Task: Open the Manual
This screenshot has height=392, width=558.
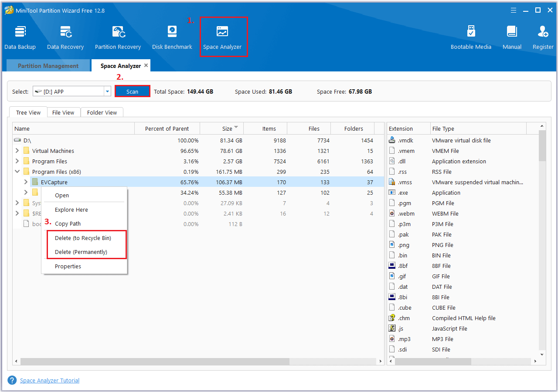Action: click(x=512, y=37)
